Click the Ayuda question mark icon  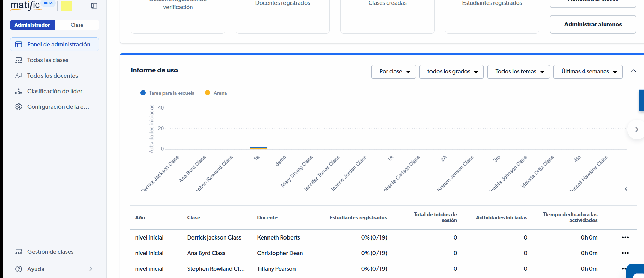(x=19, y=269)
